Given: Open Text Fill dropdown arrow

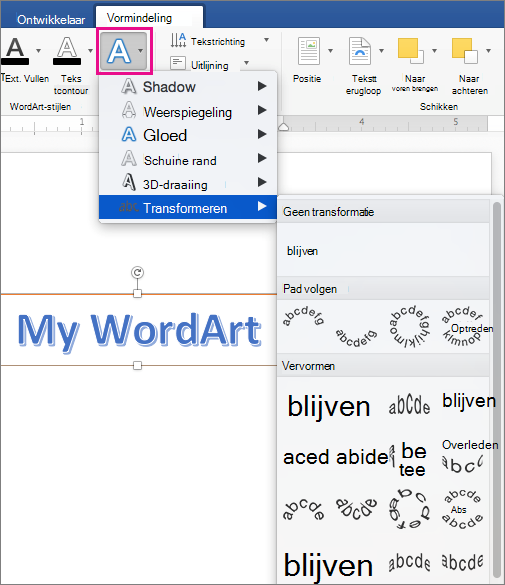Looking at the screenshot, I should [x=38, y=51].
